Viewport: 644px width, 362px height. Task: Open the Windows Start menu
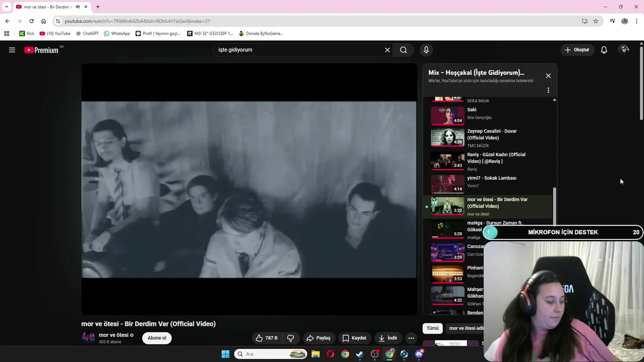(x=225, y=354)
